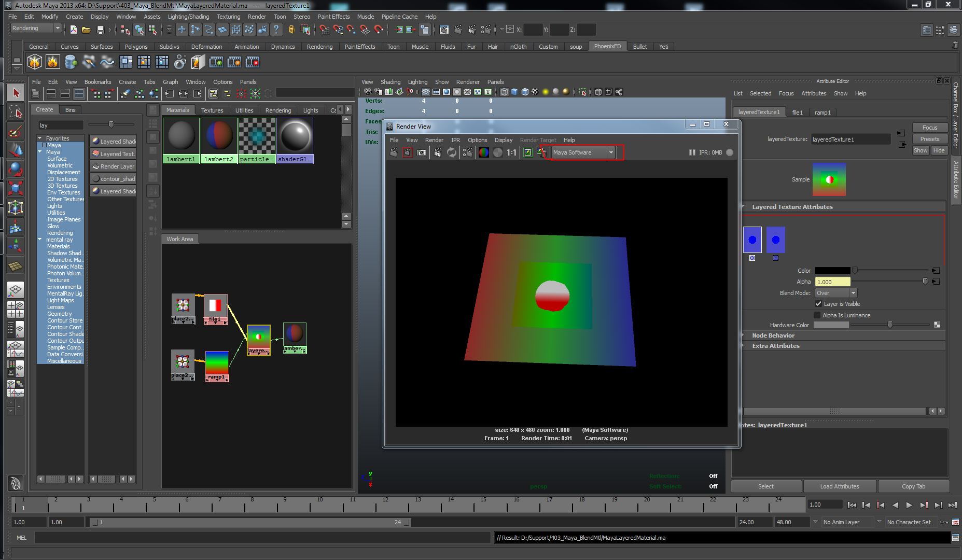962x560 pixels.
Task: Click the Focus button in Attribute Editor
Action: pos(929,128)
